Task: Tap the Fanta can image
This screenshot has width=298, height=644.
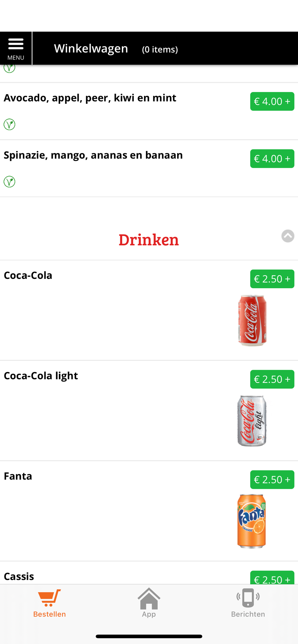Action: pos(252,521)
